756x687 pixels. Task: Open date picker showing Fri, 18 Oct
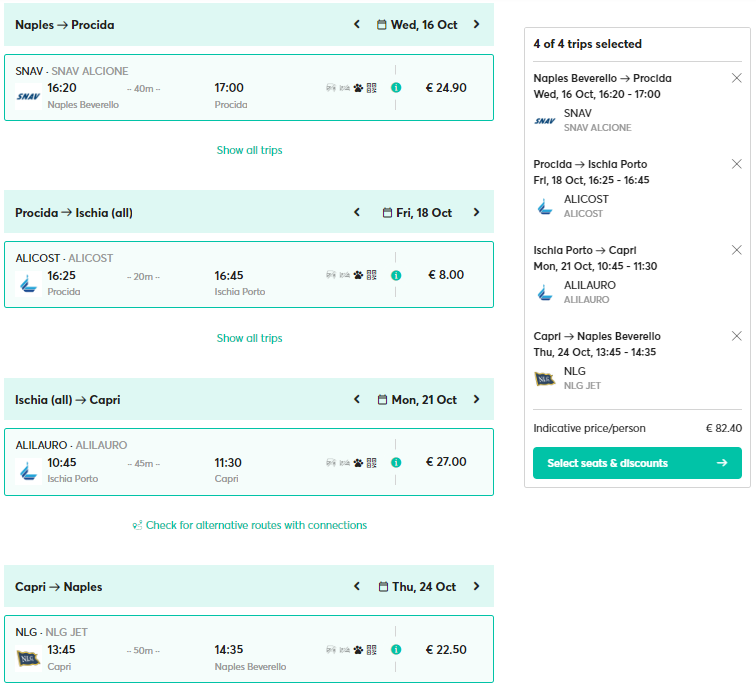(417, 213)
